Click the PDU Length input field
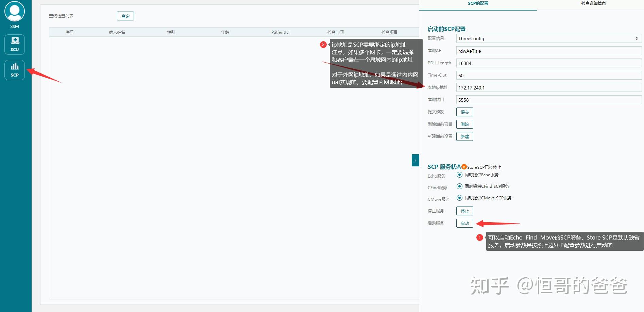644x312 pixels. 549,63
